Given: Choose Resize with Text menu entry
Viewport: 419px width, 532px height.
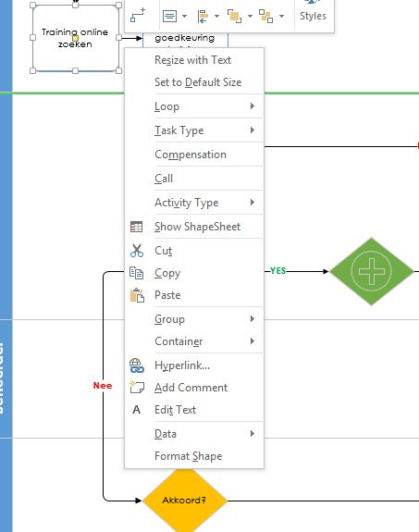Looking at the screenshot, I should 194,60.
